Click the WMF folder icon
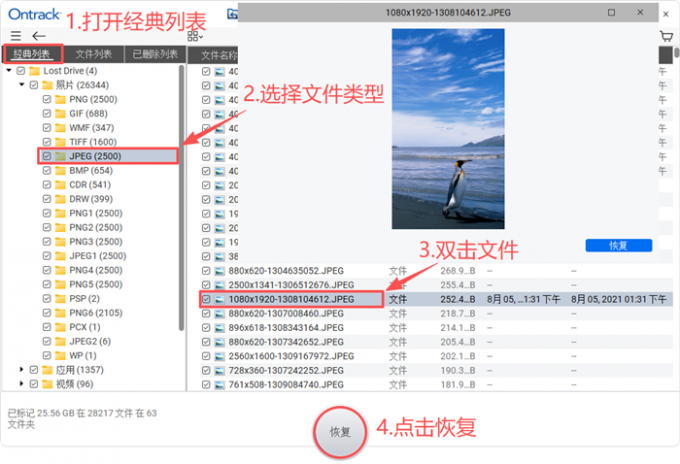Viewport: 680px width, 464px height. (60, 128)
